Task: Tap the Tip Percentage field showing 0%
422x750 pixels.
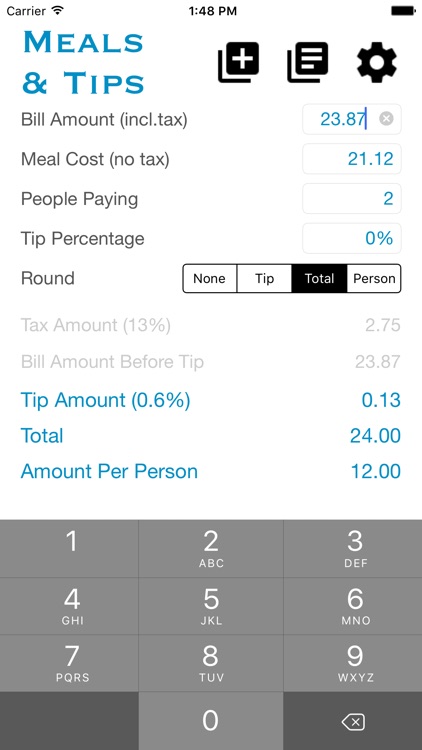Action: click(352, 238)
